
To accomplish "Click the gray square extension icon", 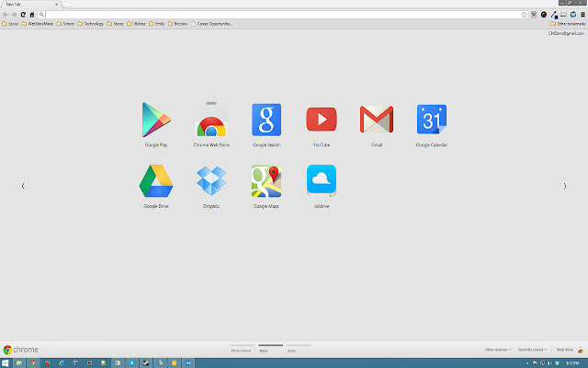I will tap(534, 15).
